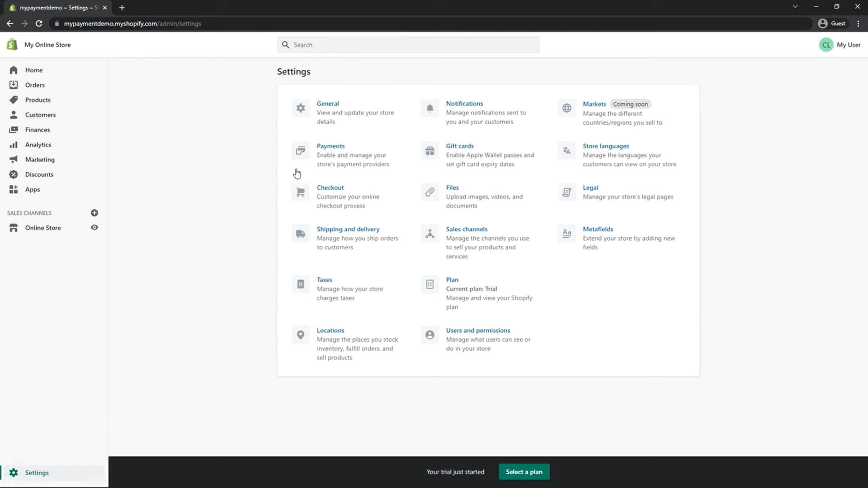Click the Markets globe icon
The width and height of the screenshot is (868, 488).
click(x=567, y=108)
